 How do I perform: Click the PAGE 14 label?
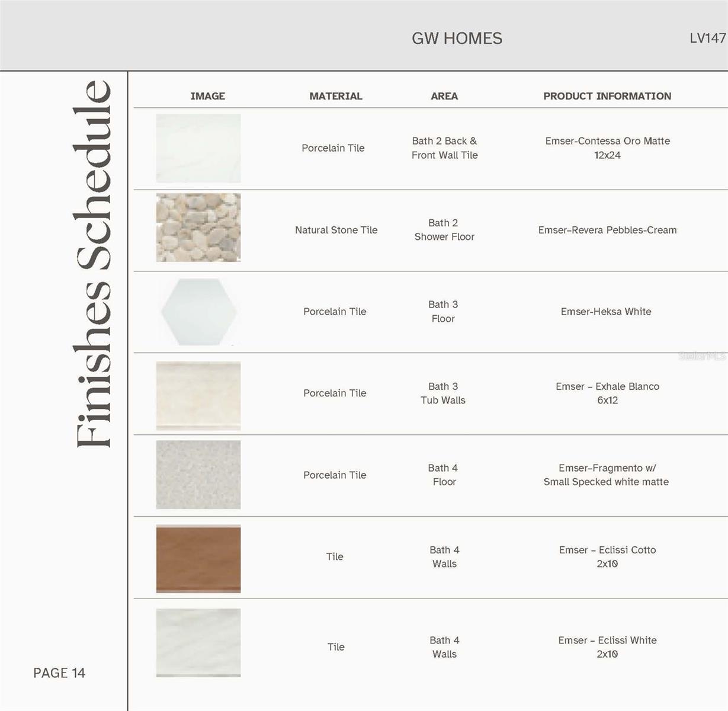(59, 672)
